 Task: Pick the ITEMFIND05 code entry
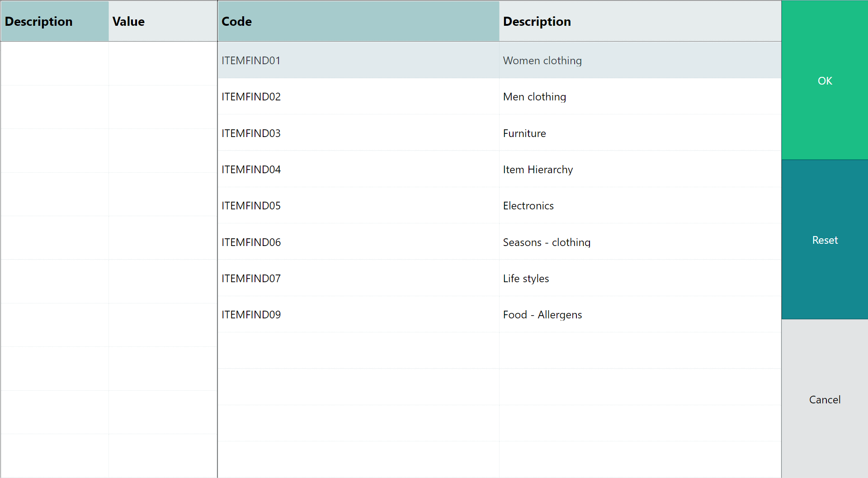tap(251, 206)
